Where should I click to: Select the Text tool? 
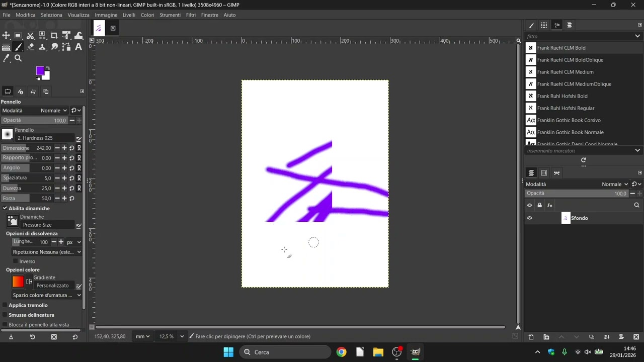point(78,47)
